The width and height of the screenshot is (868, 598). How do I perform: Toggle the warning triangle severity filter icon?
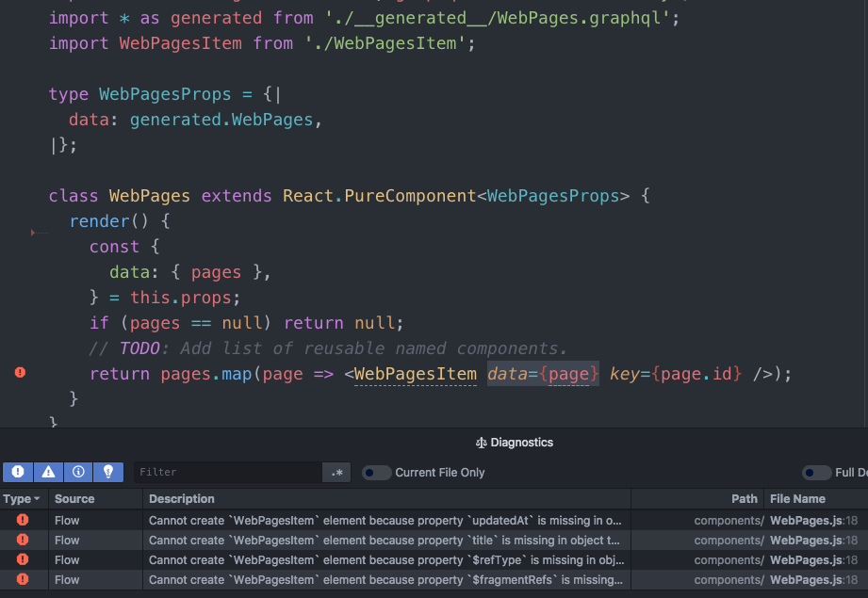click(48, 472)
